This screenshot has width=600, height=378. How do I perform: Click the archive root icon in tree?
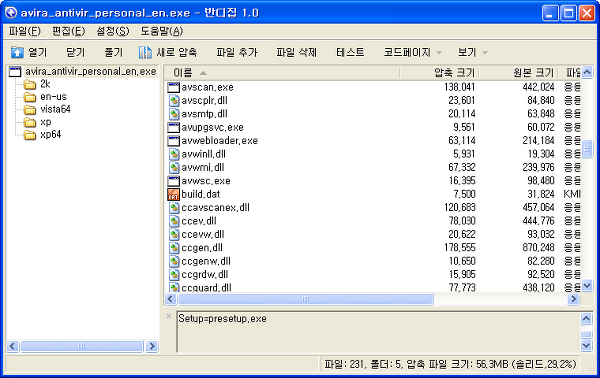15,72
